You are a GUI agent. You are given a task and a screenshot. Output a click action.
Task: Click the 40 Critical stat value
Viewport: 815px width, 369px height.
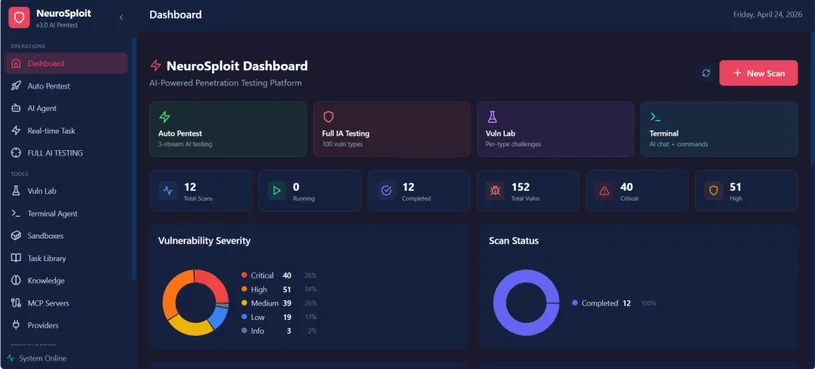coord(626,187)
